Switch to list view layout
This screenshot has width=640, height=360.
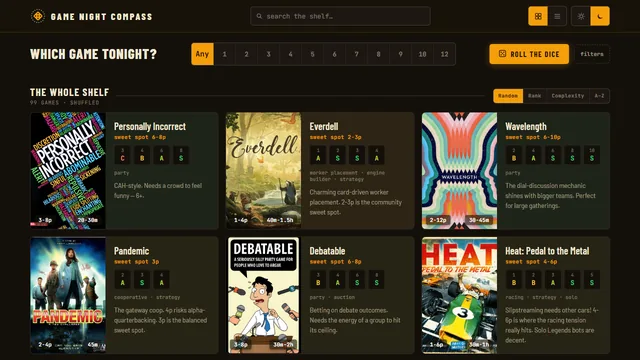557,16
